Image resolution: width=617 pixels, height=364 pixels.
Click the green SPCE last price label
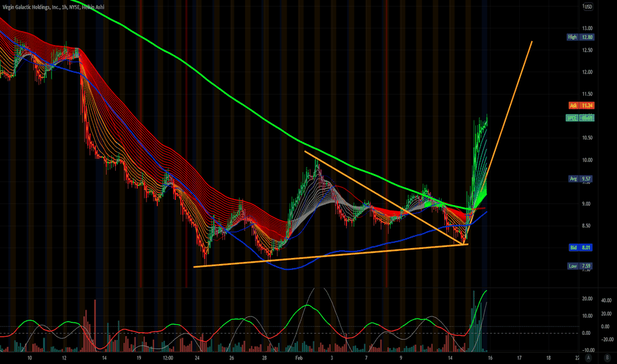580,118
